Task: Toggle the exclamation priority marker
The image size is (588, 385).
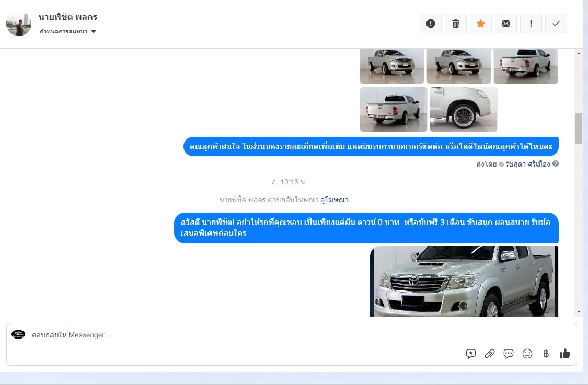Action: pos(531,24)
